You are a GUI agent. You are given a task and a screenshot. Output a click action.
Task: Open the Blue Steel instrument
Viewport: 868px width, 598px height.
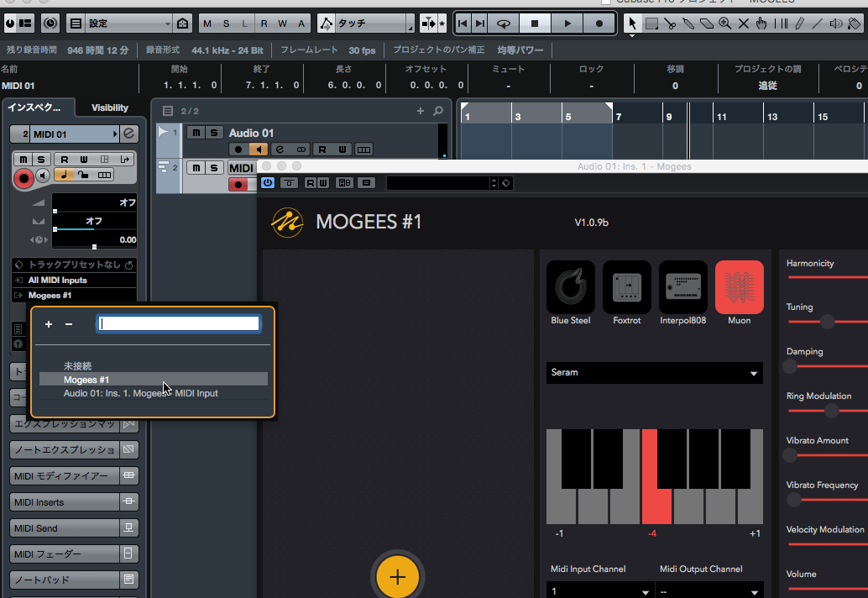click(571, 287)
